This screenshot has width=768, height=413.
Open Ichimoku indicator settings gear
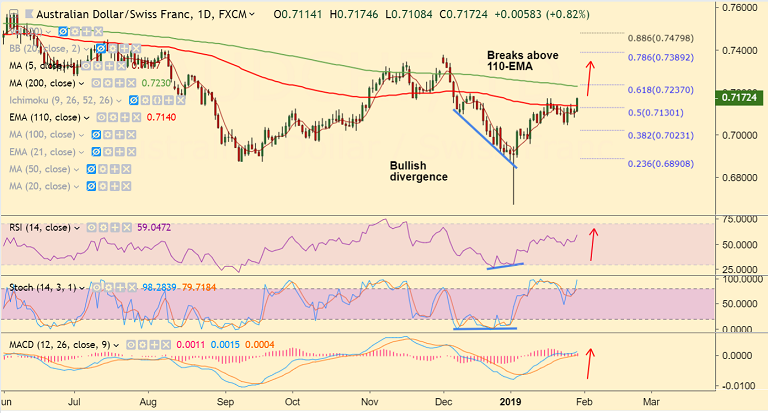tap(145, 100)
